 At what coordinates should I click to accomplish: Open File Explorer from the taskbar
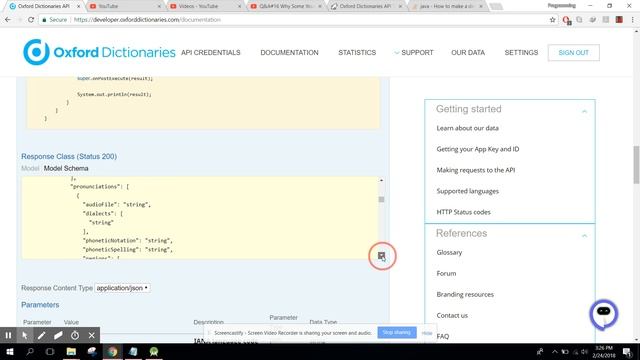pos(71,351)
